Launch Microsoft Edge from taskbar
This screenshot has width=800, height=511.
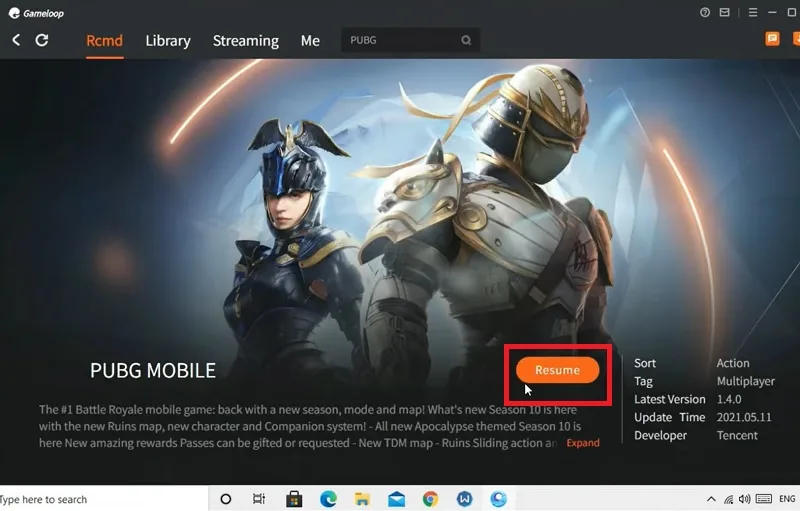(328, 499)
